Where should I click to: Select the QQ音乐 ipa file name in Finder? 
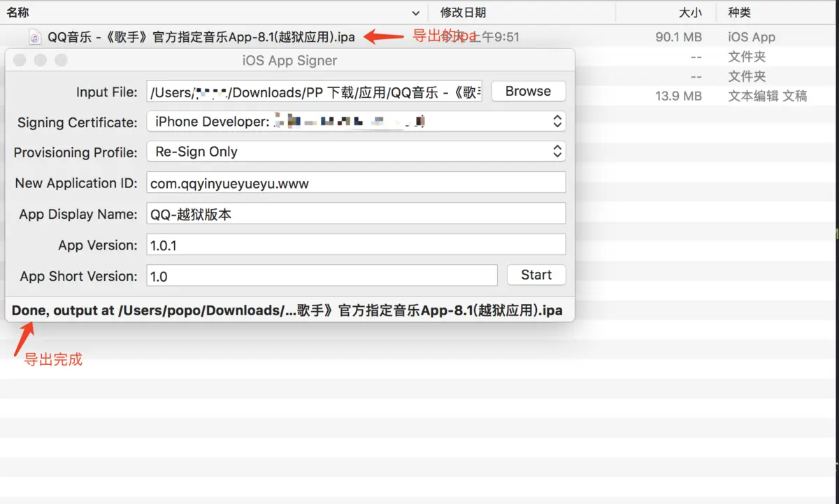click(x=201, y=37)
